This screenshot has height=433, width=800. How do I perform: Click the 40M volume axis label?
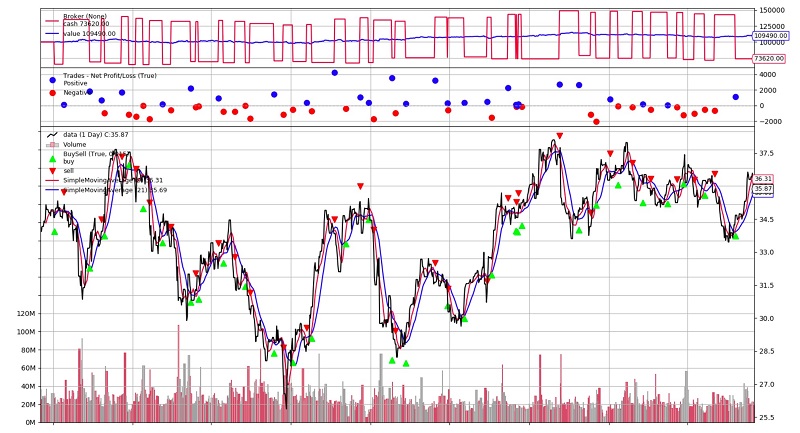click(27, 387)
